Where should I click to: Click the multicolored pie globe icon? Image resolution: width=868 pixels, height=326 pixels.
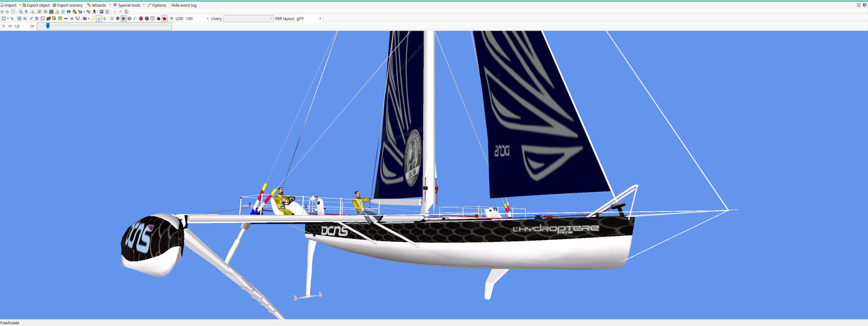tap(75, 12)
